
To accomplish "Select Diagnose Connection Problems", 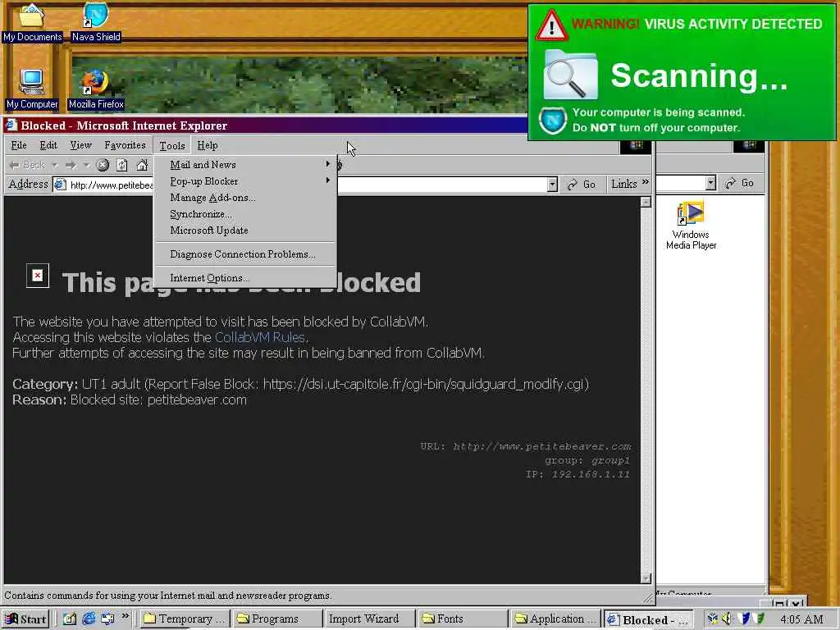I will coord(244,254).
